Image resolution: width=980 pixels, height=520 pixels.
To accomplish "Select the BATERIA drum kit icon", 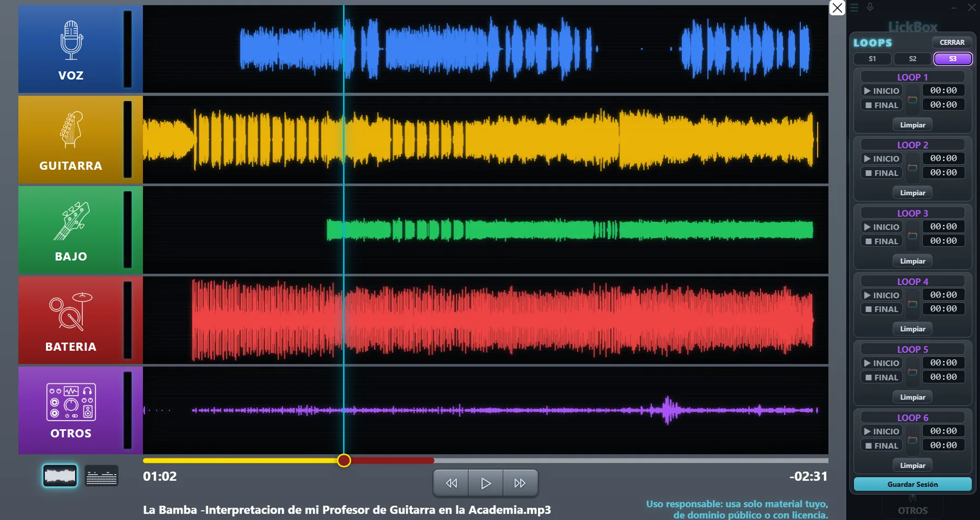I will click(71, 311).
